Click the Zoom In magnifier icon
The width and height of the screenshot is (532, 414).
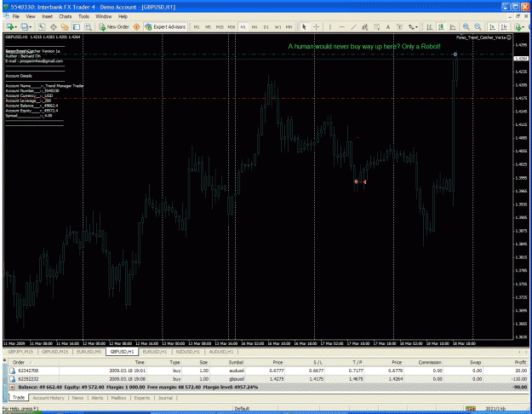point(466,26)
